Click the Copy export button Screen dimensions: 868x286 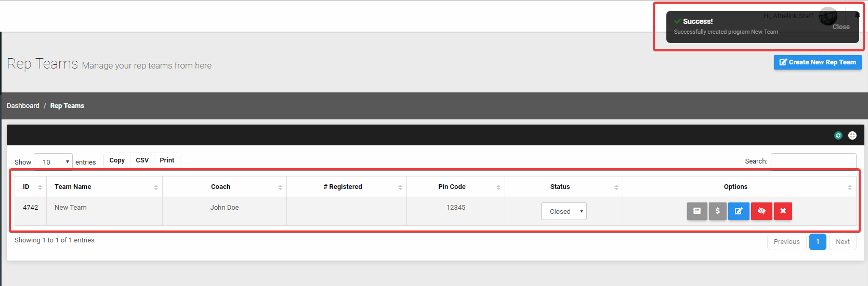(x=117, y=160)
